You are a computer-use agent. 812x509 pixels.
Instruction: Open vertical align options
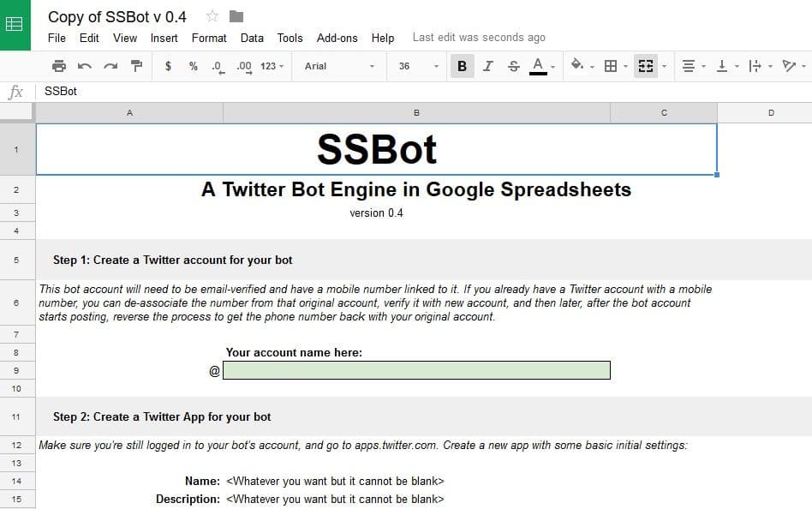pos(721,66)
